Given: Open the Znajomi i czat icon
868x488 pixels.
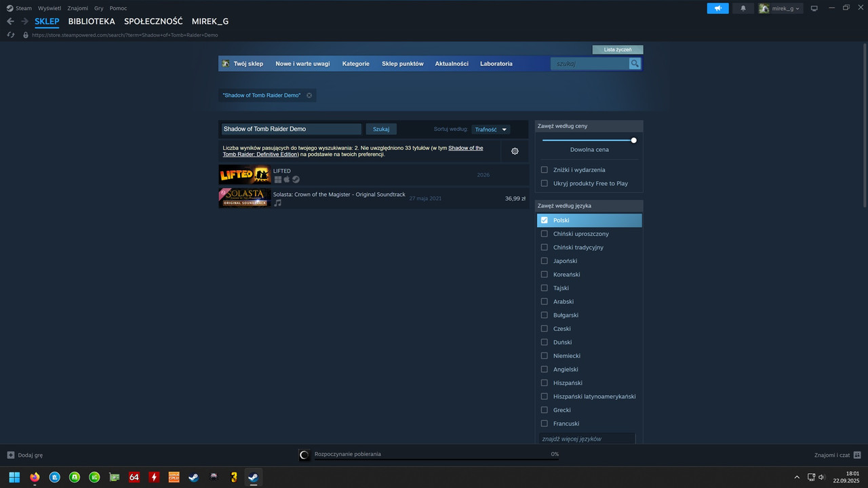Looking at the screenshot, I should 857,455.
